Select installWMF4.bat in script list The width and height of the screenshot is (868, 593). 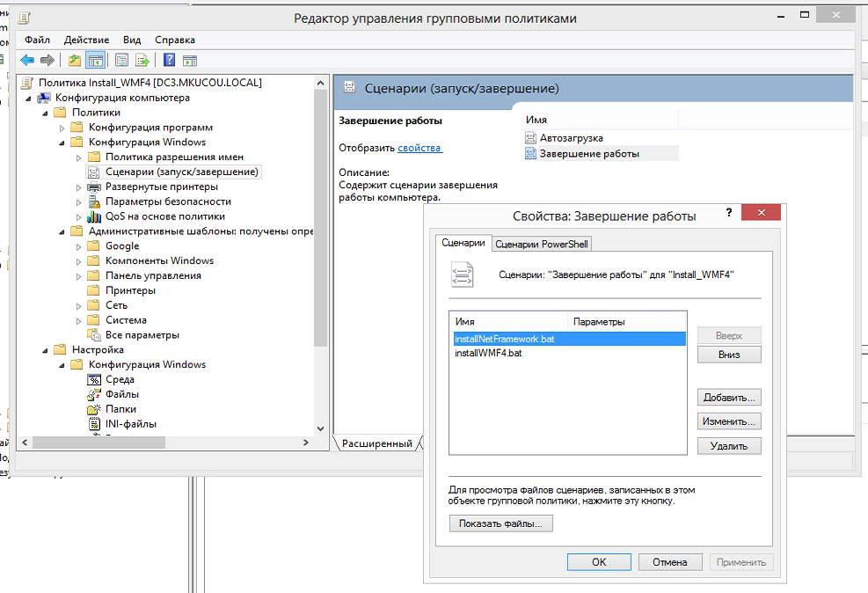(x=488, y=353)
